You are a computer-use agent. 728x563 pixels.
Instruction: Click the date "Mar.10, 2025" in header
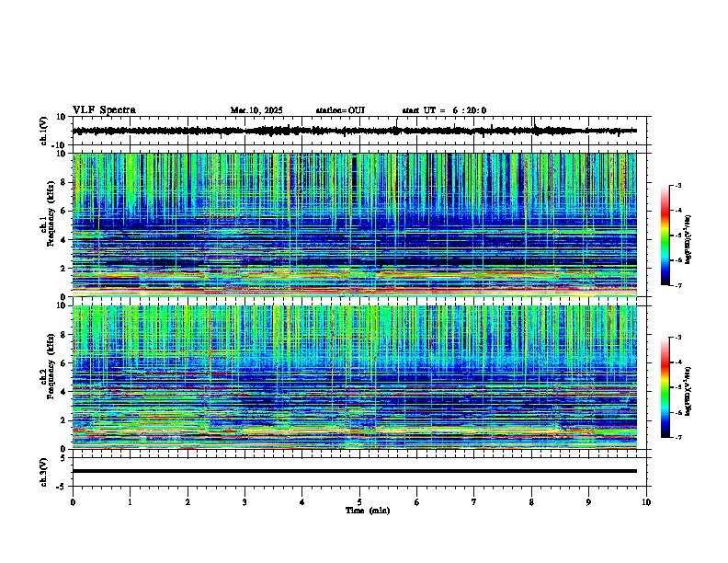pyautogui.click(x=256, y=110)
